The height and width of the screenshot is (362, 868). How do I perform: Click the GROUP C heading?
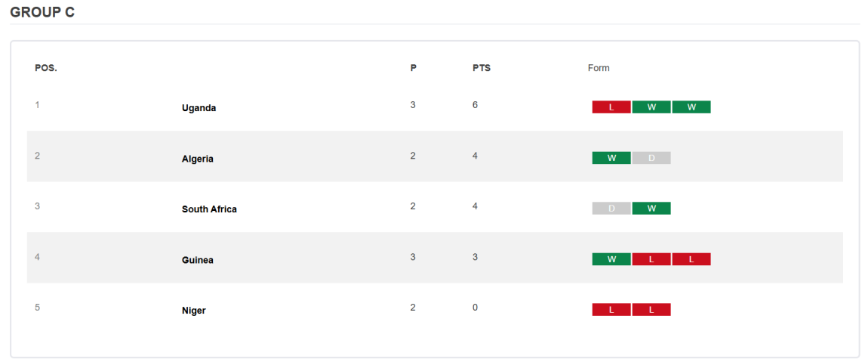pyautogui.click(x=42, y=13)
